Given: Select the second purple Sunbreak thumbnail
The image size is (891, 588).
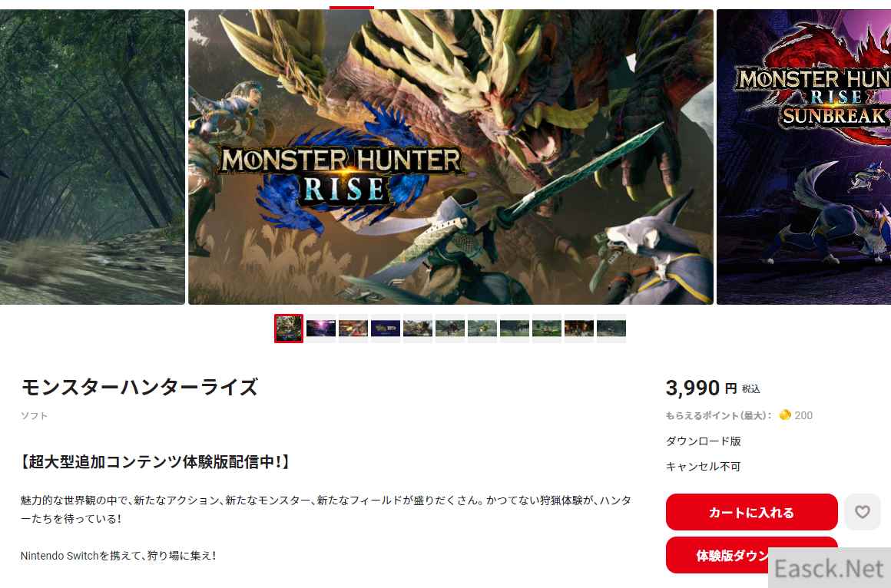Looking at the screenshot, I should point(321,329).
